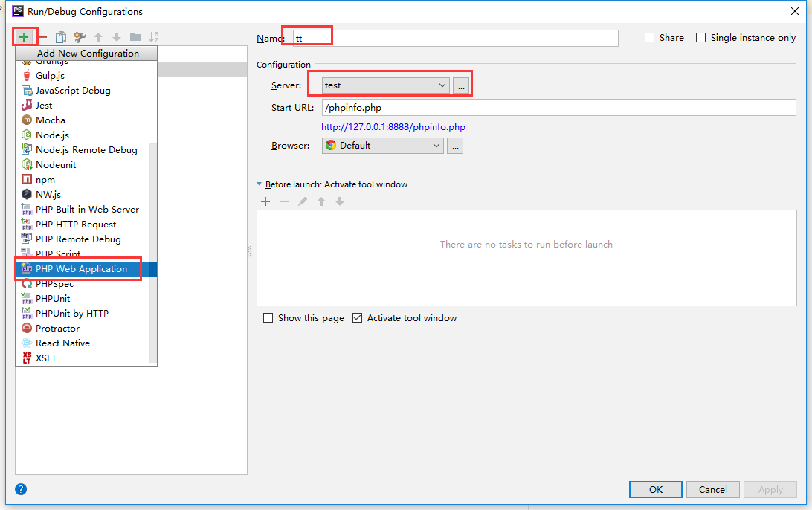Click the Copy Configuration toolbar icon
The height and width of the screenshot is (510, 812).
click(x=61, y=37)
